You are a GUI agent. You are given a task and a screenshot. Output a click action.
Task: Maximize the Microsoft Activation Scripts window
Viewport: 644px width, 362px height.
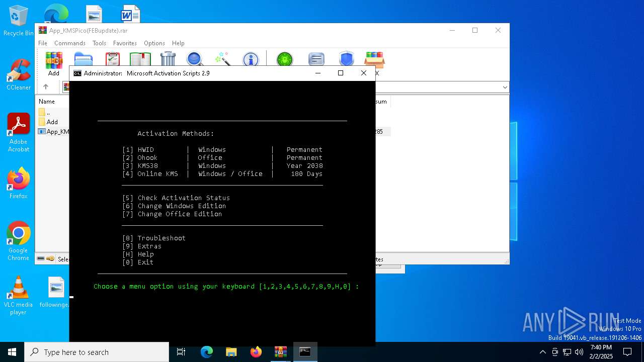coord(341,73)
